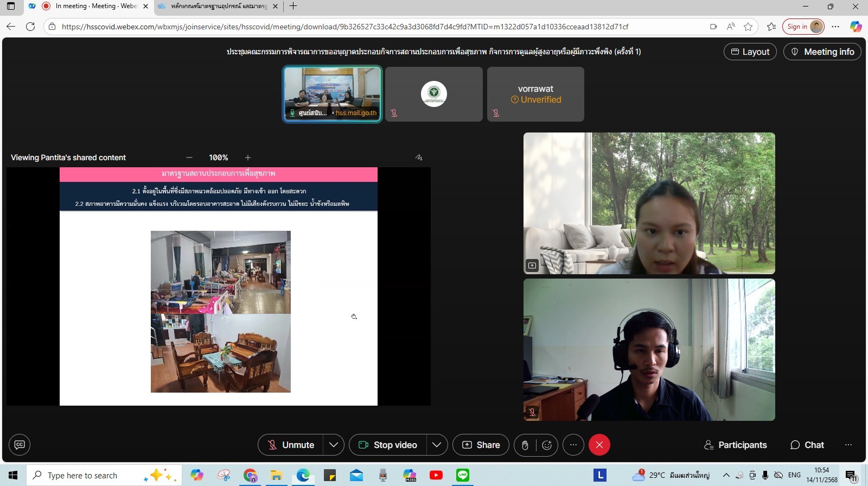
Task: Zoom in shared content with plus
Action: point(248,157)
